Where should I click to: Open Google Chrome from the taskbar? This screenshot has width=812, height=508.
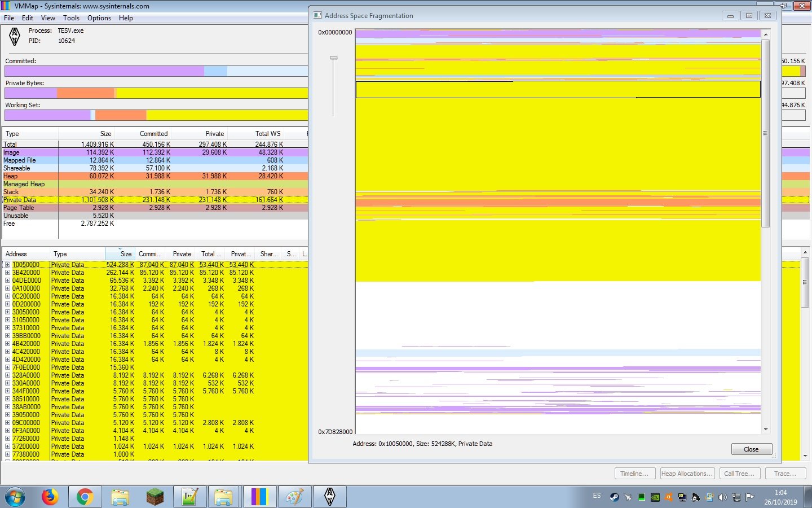point(85,497)
